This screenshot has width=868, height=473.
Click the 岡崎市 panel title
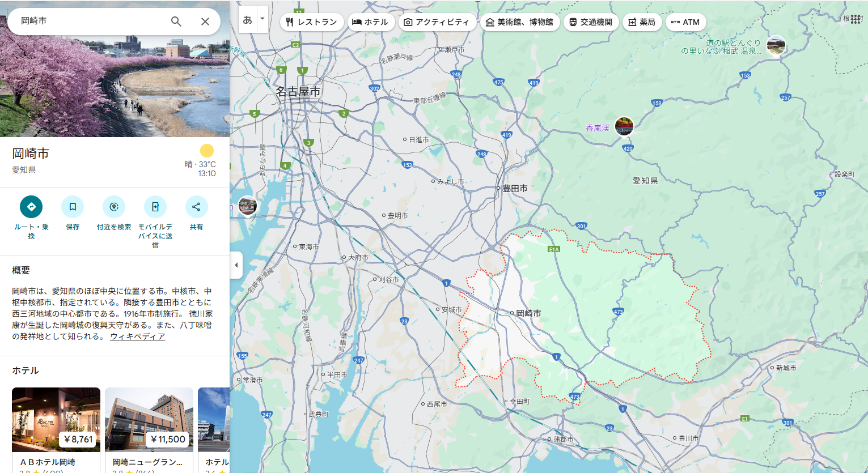point(31,154)
